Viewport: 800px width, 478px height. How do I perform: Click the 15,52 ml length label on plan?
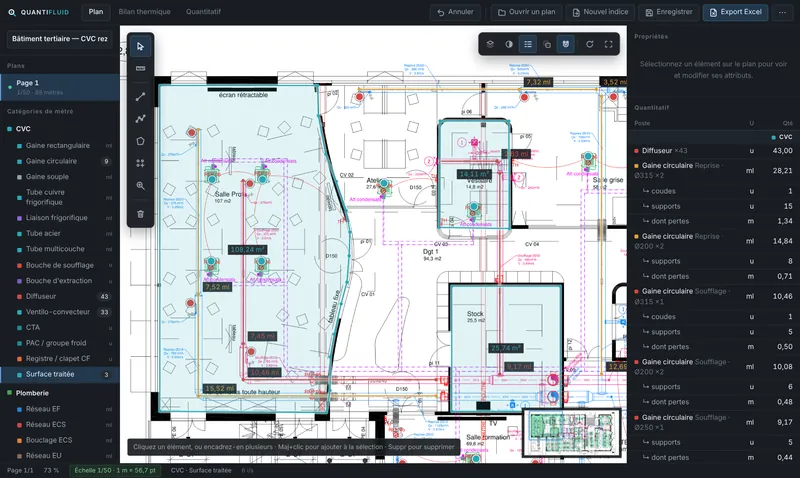click(219, 389)
